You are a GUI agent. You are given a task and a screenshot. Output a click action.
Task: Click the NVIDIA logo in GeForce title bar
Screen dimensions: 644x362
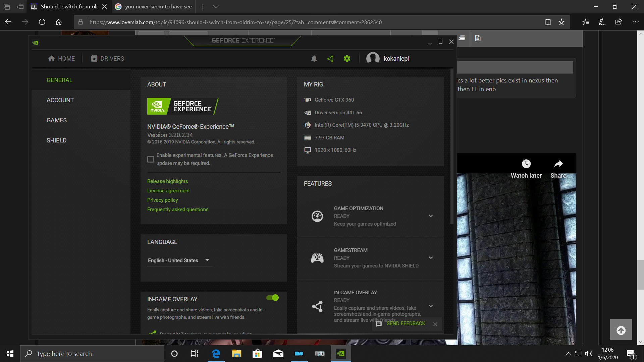[x=35, y=43]
